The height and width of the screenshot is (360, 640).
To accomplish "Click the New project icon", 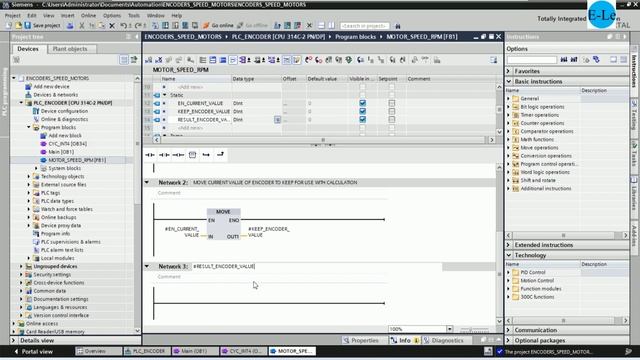I will (x=9, y=26).
